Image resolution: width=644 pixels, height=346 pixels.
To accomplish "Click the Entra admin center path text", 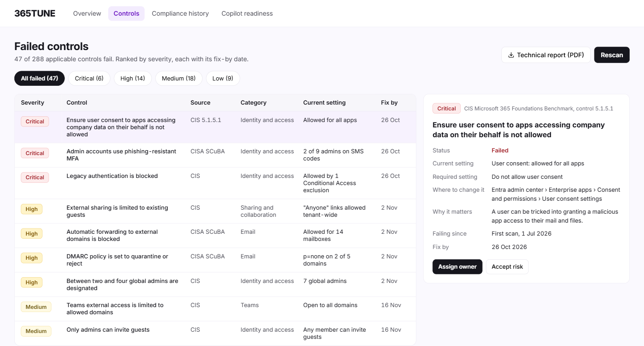I will click(556, 194).
